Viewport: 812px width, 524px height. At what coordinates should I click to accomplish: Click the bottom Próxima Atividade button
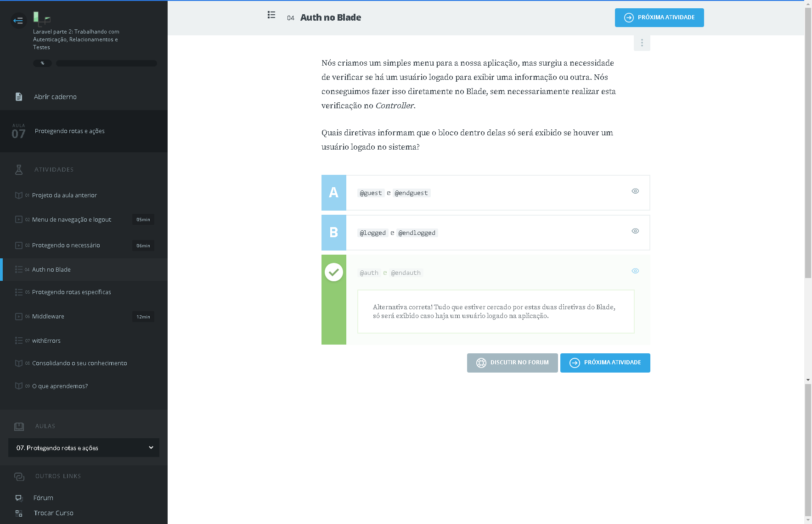click(x=605, y=363)
